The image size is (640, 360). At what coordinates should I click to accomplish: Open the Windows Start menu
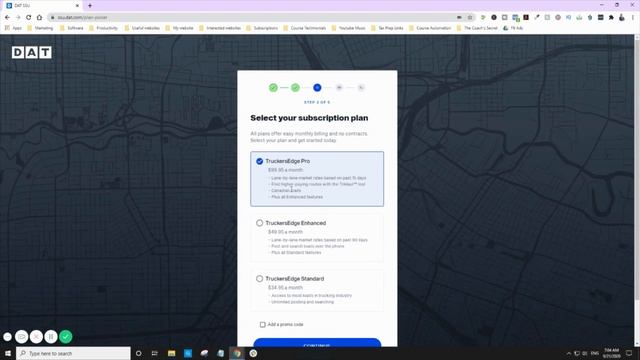point(7,353)
